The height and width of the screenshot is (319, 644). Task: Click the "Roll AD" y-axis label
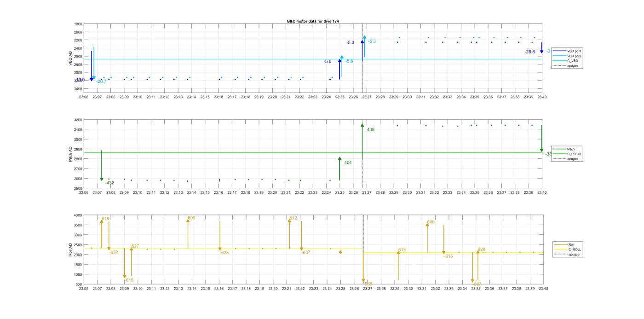pos(70,249)
